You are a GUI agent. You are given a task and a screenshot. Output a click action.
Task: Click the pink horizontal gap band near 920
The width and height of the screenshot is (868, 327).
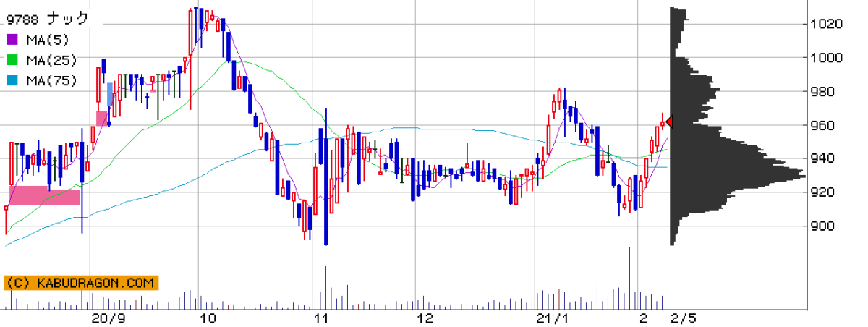[44, 195]
